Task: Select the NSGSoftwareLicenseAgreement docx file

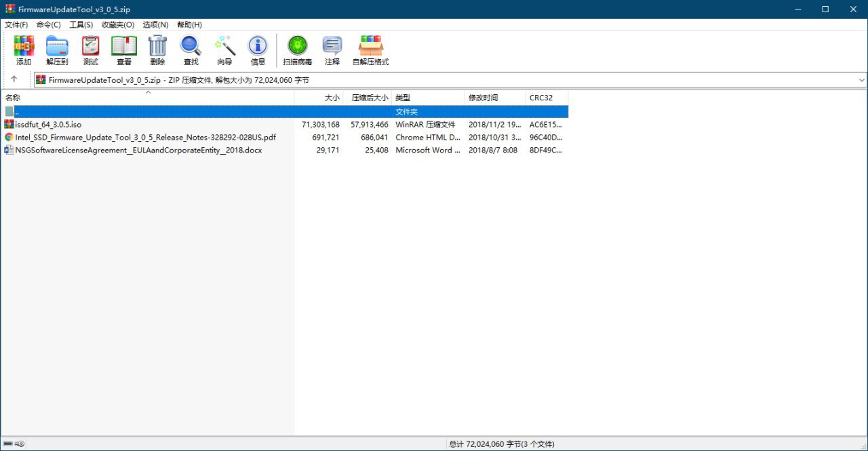Action: click(138, 151)
